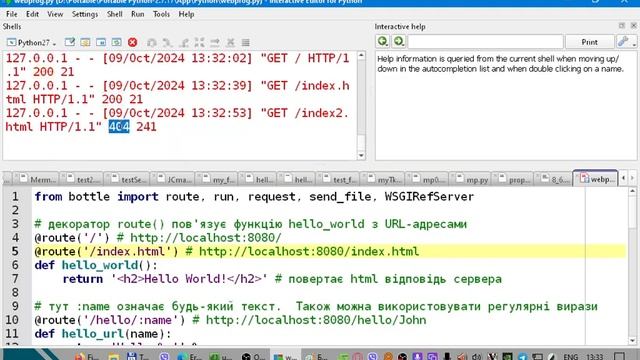640x360 pixels.
Task: Click the hello_world function name on line 6
Action: tap(100, 265)
